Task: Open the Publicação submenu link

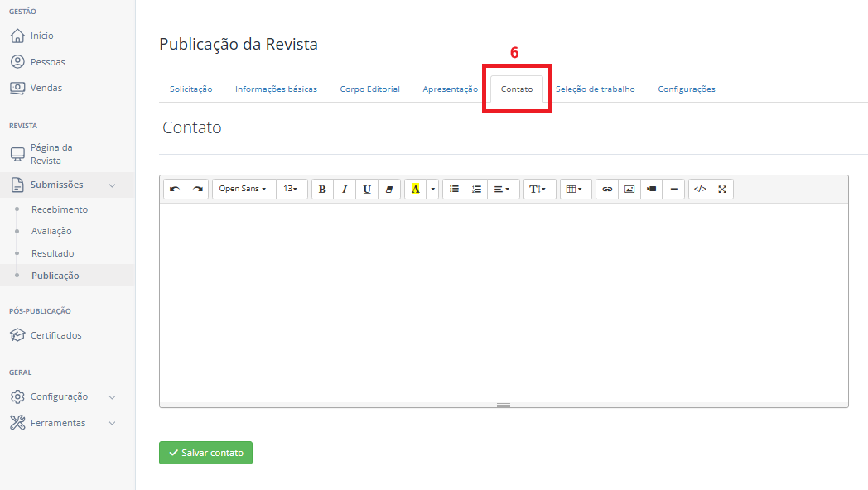Action: point(55,276)
